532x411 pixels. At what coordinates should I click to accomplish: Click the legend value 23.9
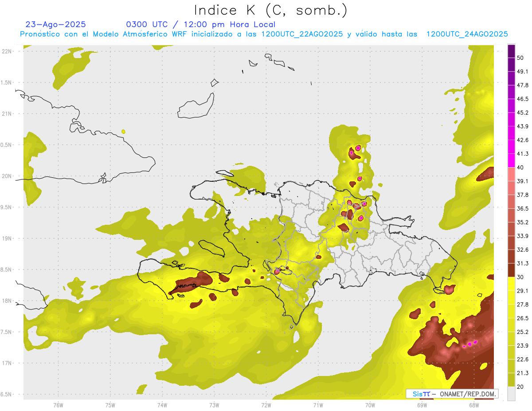(523, 345)
